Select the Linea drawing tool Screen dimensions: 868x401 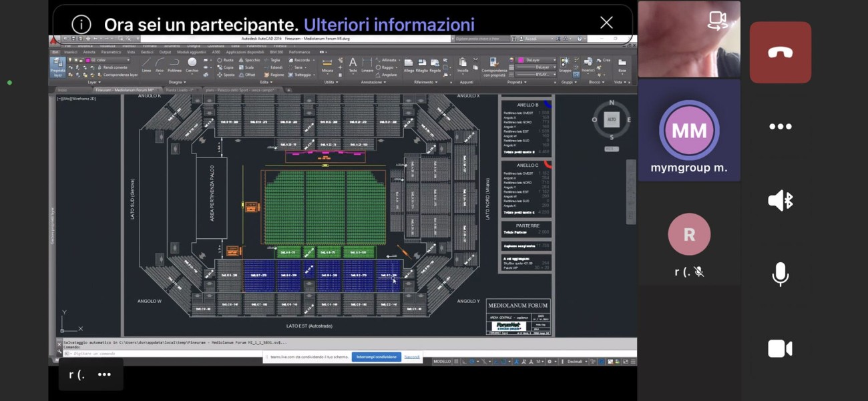146,65
